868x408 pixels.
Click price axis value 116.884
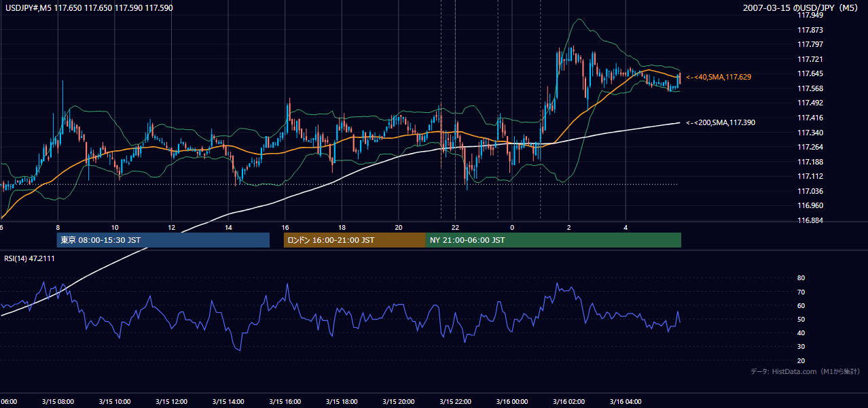click(810, 220)
